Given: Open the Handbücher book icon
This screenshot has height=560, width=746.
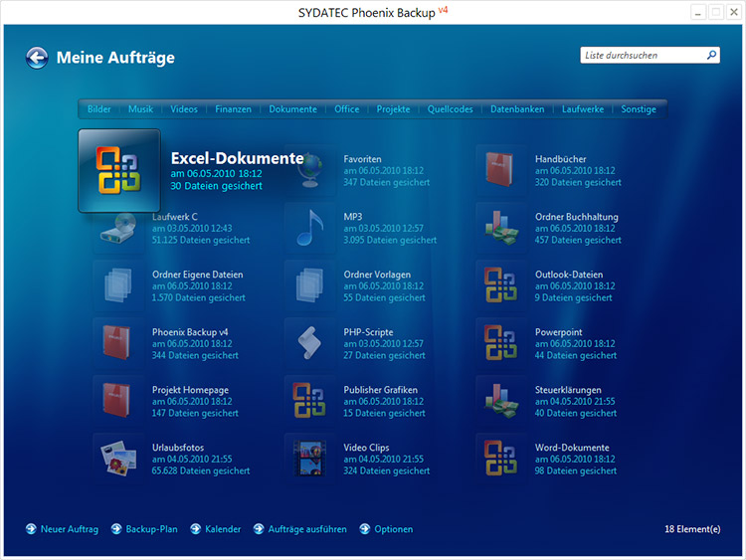Looking at the screenshot, I should click(x=501, y=170).
